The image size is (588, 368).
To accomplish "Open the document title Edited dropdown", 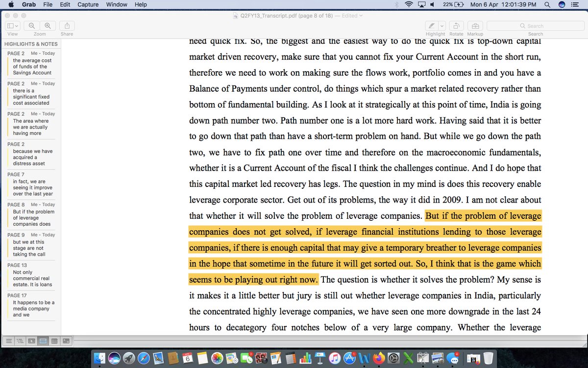I will tap(353, 16).
